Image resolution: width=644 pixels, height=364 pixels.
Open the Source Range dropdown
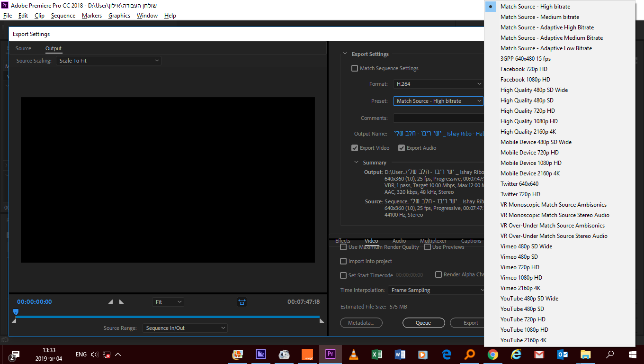[x=185, y=328]
